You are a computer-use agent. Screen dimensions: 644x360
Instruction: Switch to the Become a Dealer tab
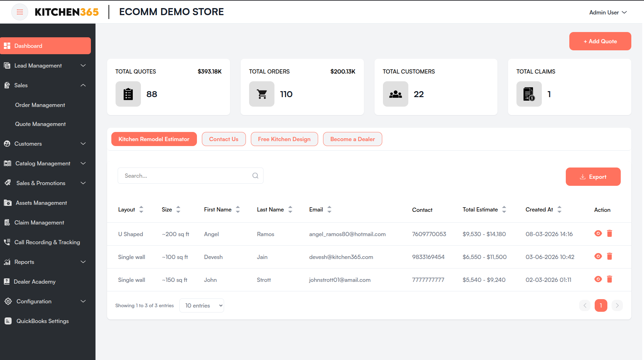coord(353,139)
